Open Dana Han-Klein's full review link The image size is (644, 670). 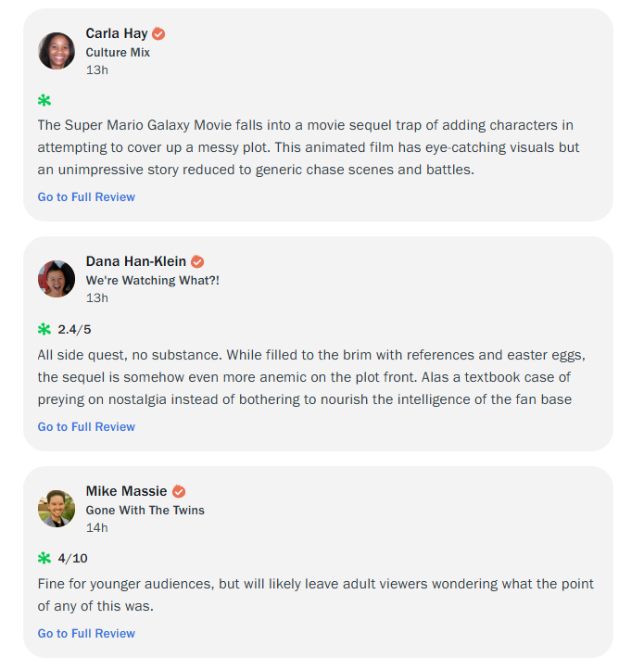(x=86, y=426)
